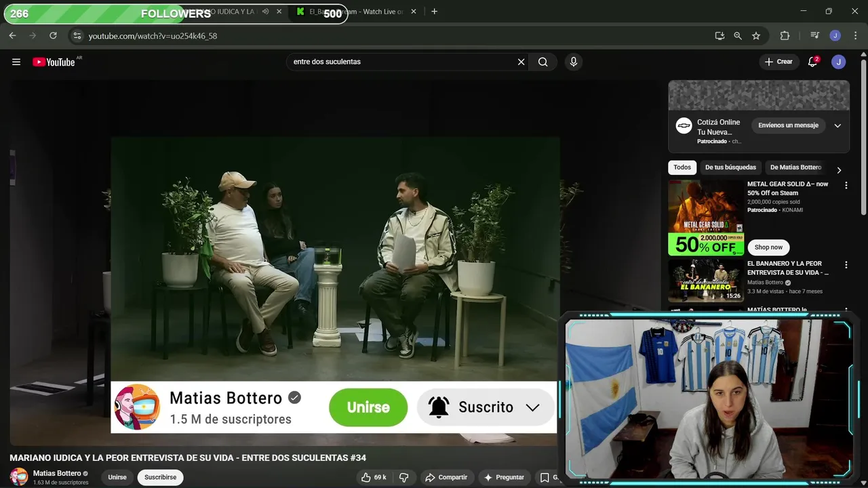Open the Chrome three-dot menu

coord(854,36)
